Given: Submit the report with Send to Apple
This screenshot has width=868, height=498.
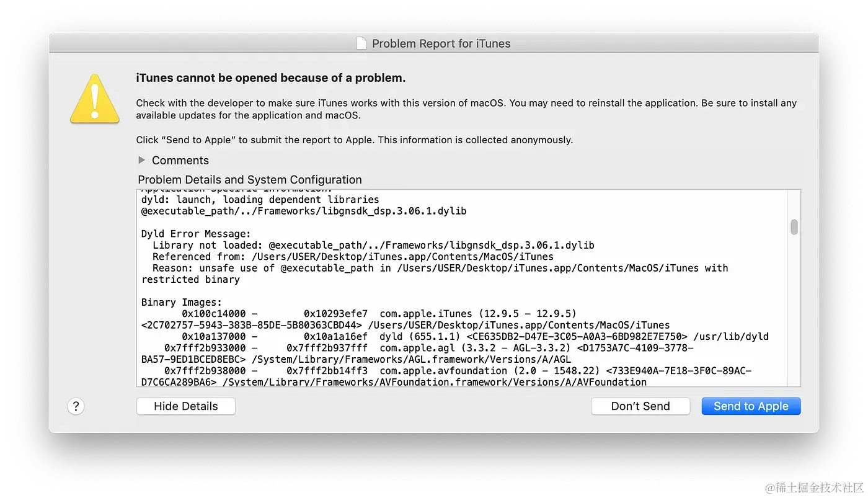Looking at the screenshot, I should coord(751,406).
